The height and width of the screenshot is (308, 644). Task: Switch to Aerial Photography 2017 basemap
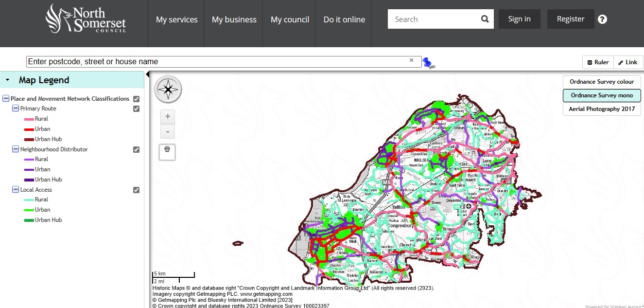[602, 109]
